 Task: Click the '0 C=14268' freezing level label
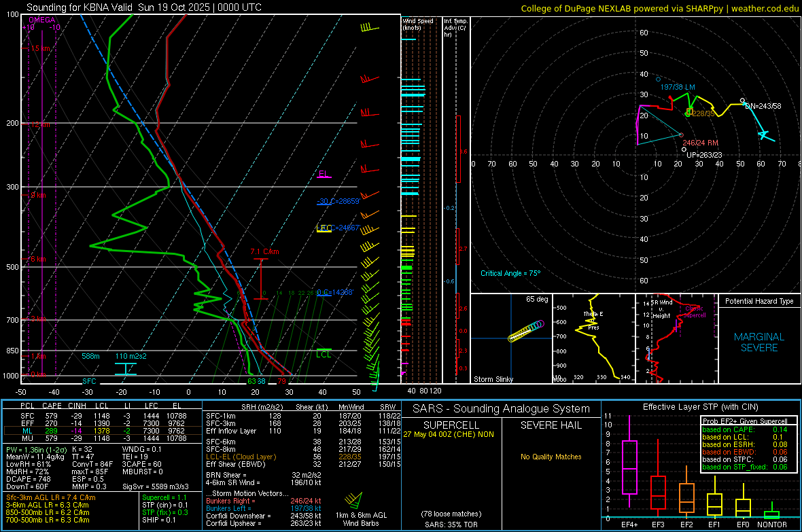[335, 293]
